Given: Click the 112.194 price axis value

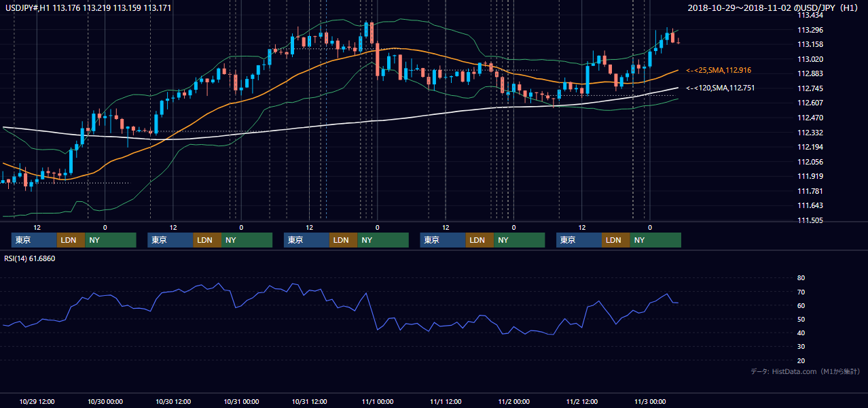Looking at the screenshot, I should [x=810, y=147].
